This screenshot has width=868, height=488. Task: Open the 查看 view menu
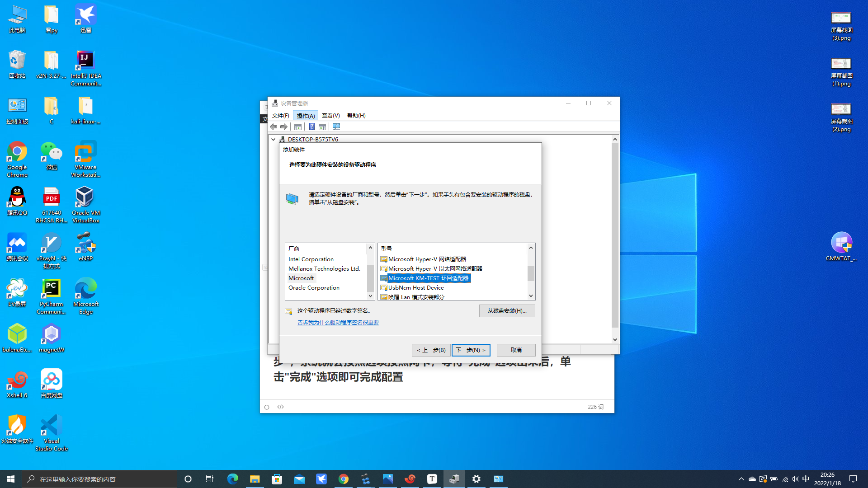(x=331, y=116)
